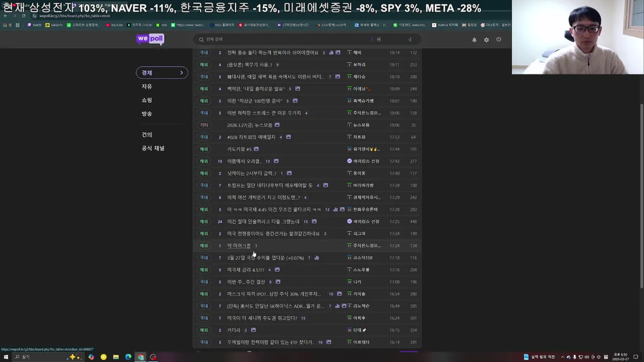Screen dimensions: 644x362
Task: Click the image icon on 카더라 post
Action: (253, 330)
